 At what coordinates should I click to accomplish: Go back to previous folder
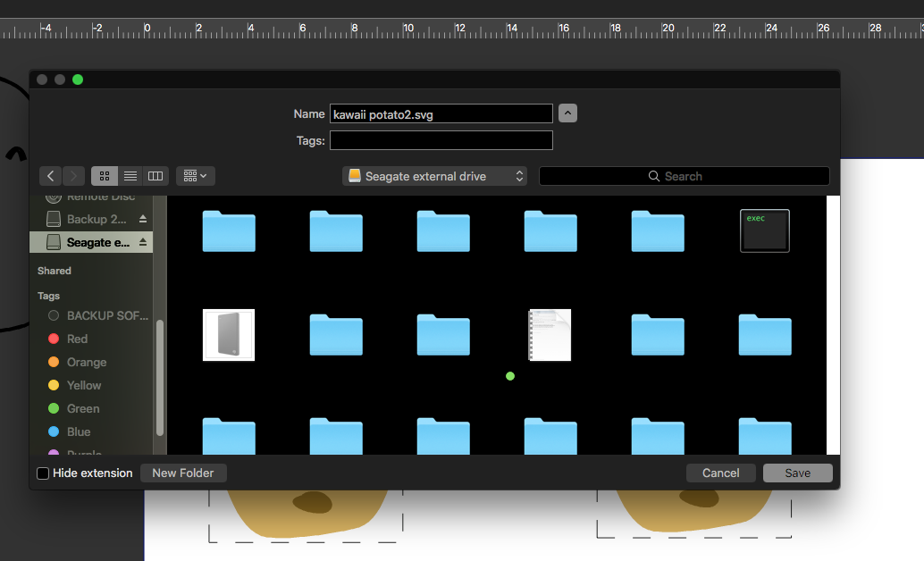(x=51, y=176)
